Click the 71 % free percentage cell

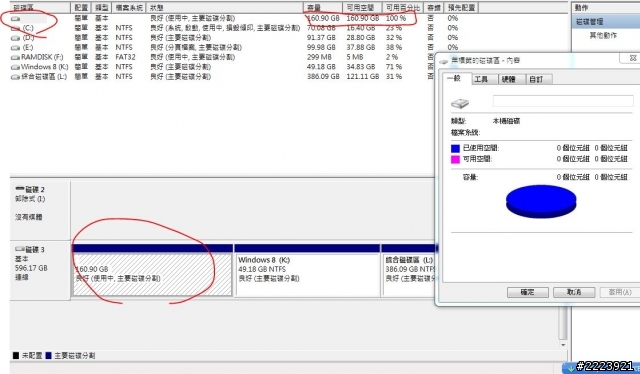tap(394, 67)
